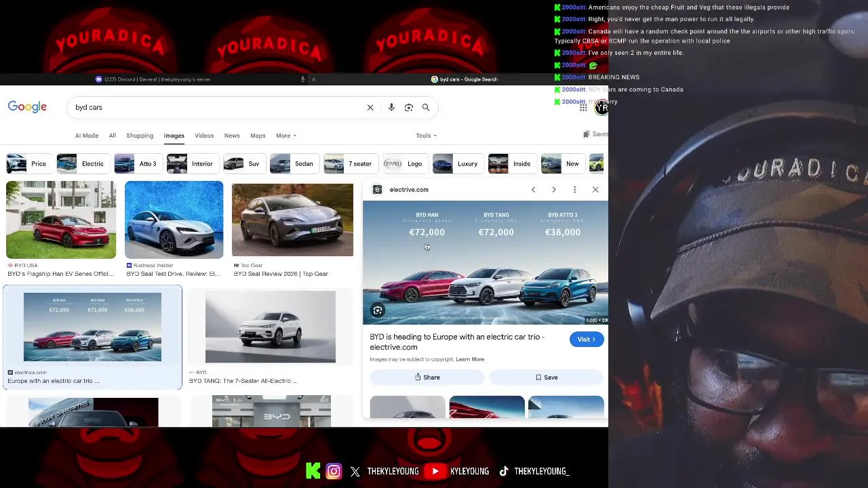Click X logo in bottom overlay
The height and width of the screenshot is (488, 868).
pyautogui.click(x=355, y=472)
